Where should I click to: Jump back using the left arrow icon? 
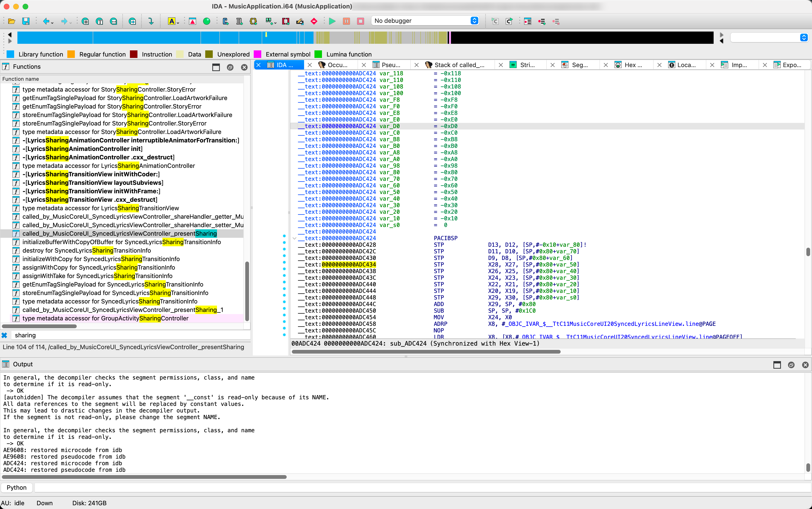[46, 21]
